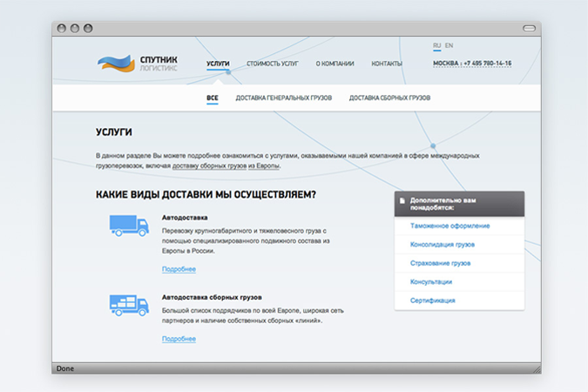Click the document icon in sidebar header

coord(402,201)
